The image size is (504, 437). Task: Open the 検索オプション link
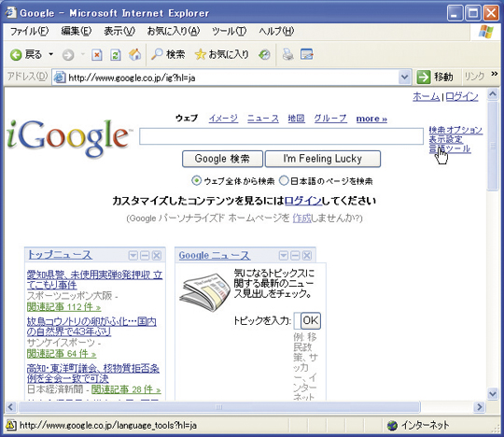click(x=455, y=130)
